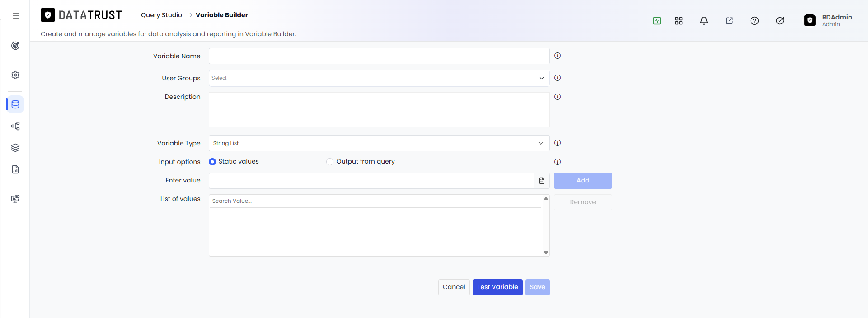Open the target goals sidebar icon

tap(15, 46)
